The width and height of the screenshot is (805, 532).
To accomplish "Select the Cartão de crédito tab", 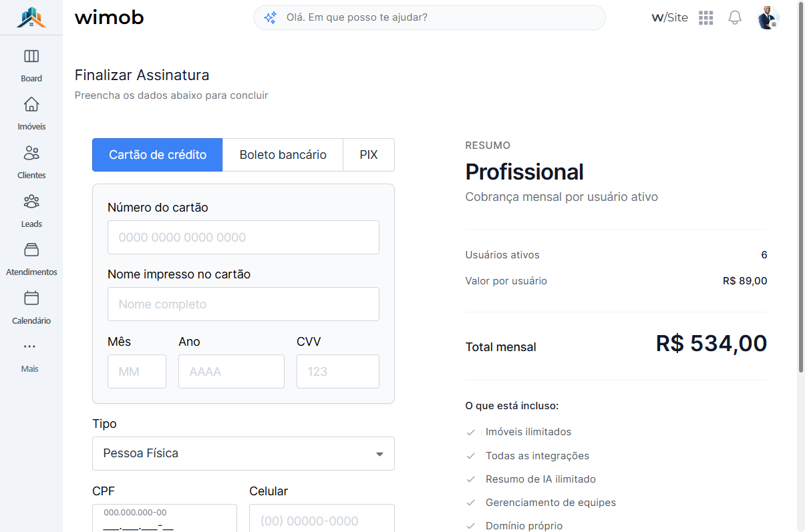I will (x=158, y=155).
